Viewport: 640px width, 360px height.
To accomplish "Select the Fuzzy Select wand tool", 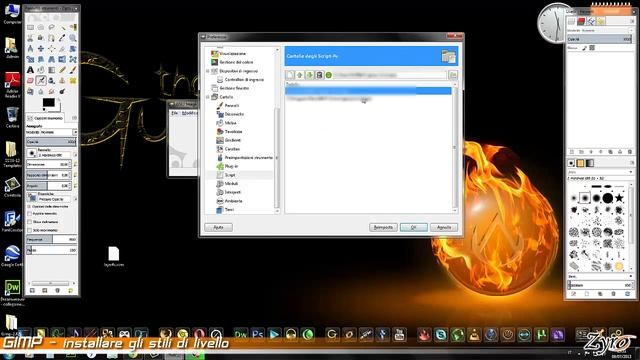I will point(62,28).
